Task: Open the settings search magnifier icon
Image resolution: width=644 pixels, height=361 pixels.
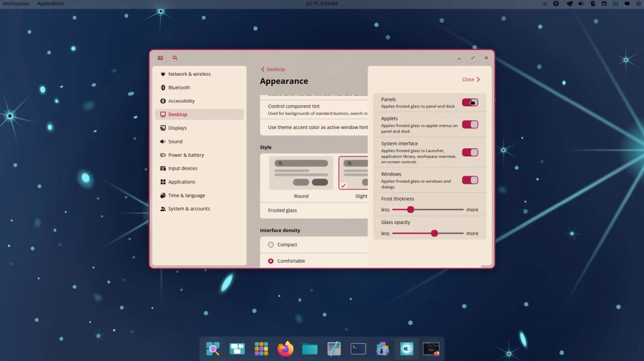Action: [175, 58]
